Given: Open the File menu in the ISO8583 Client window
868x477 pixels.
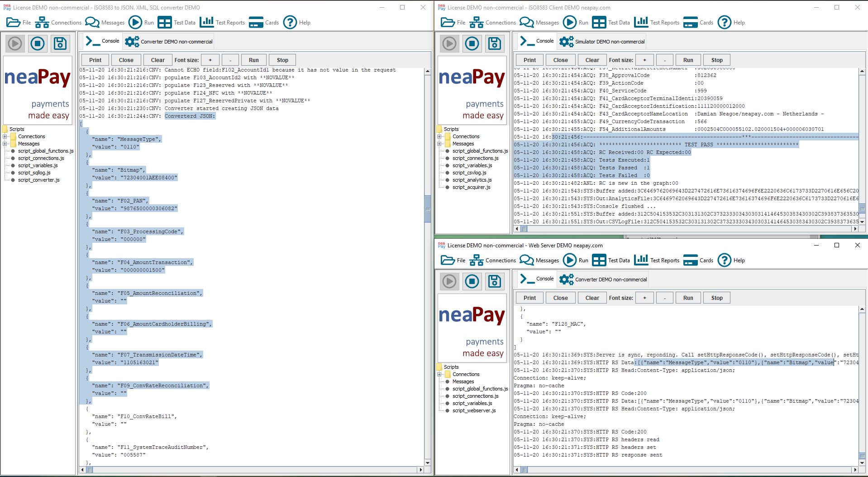Looking at the screenshot, I should (x=453, y=22).
